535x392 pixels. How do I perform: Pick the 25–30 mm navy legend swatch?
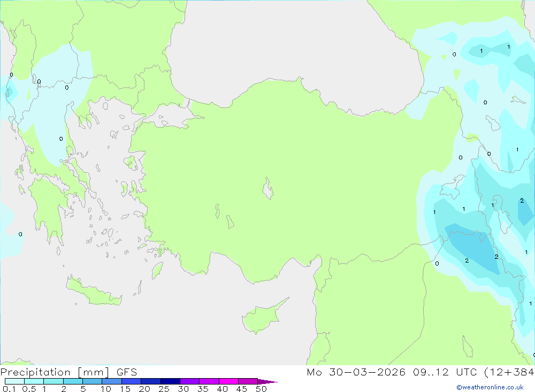click(x=170, y=381)
